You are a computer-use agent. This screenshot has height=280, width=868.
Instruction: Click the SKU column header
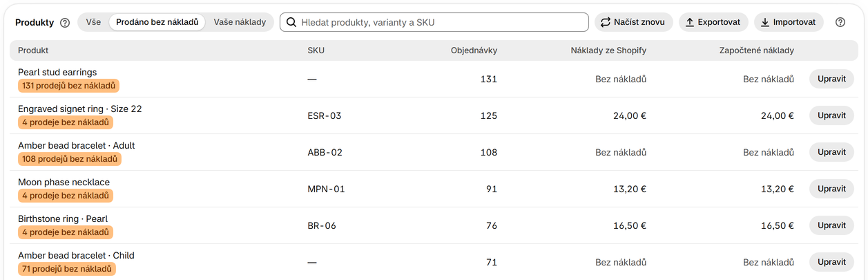(316, 50)
